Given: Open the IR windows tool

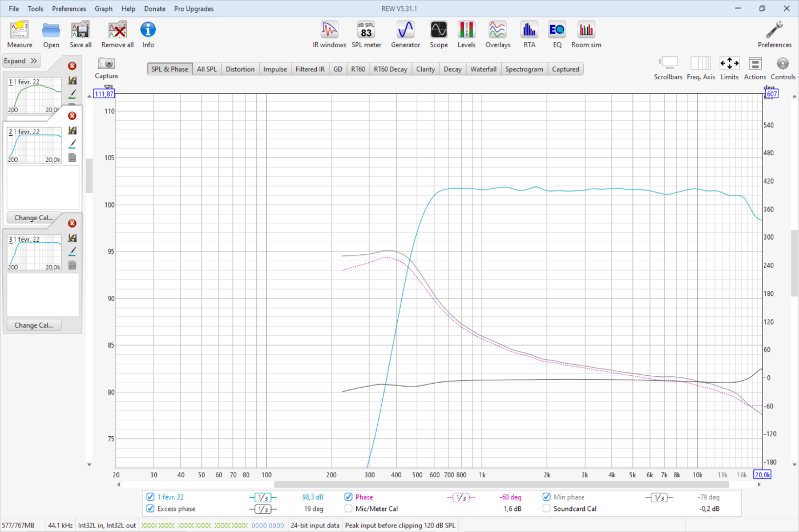Looking at the screenshot, I should click(x=329, y=30).
